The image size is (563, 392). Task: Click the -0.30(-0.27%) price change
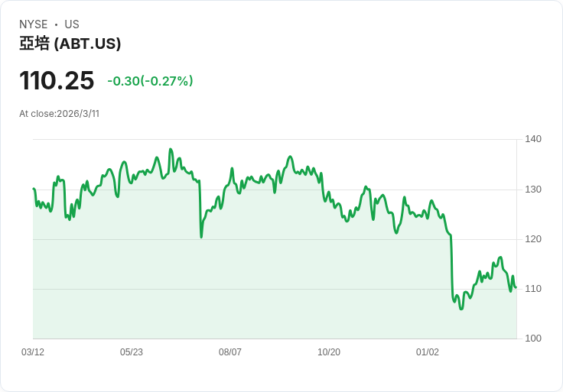coord(150,81)
